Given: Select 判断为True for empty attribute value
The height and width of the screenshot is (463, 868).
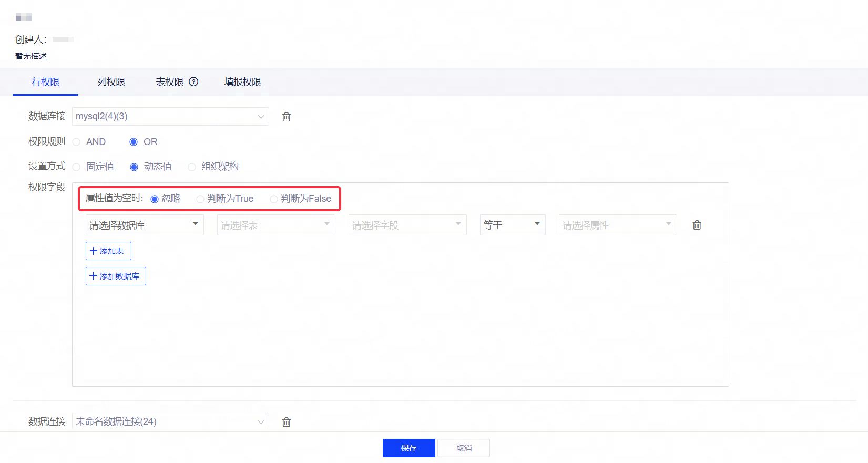Looking at the screenshot, I should tap(200, 199).
